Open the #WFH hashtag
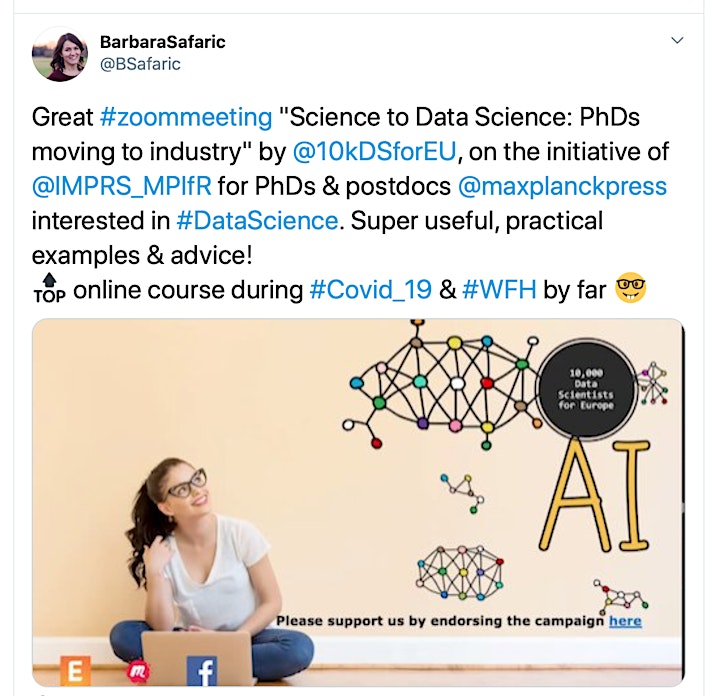The height and width of the screenshot is (696, 720). point(499,290)
